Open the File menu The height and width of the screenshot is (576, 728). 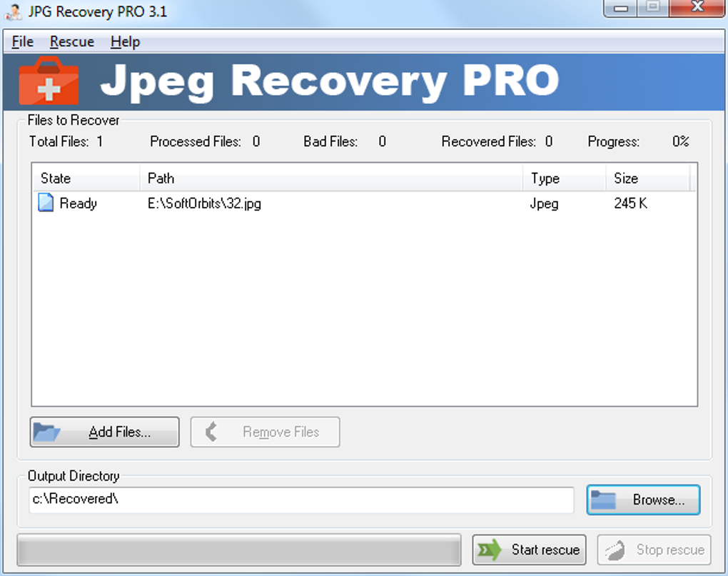tap(22, 42)
